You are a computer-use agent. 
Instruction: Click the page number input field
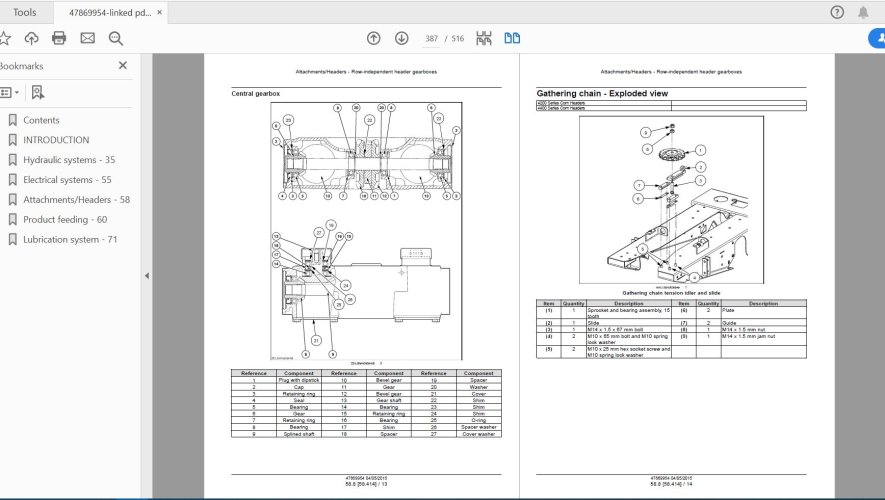click(x=433, y=38)
